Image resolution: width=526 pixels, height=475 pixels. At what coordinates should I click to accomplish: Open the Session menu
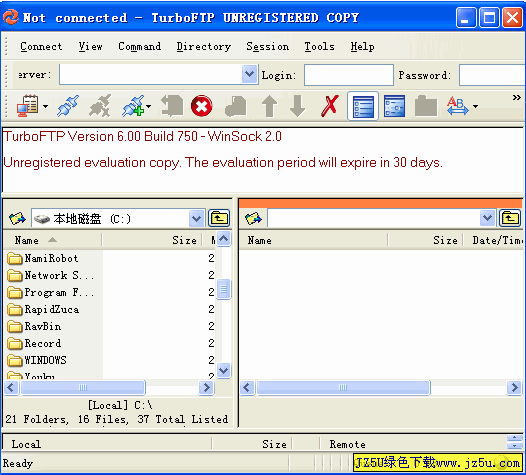(x=267, y=46)
